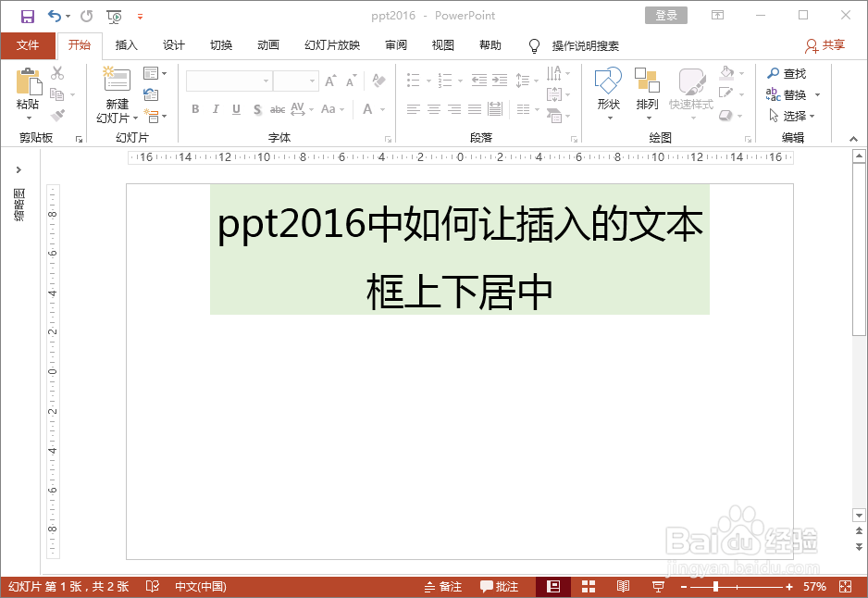Toggle bold formatting

(195, 109)
